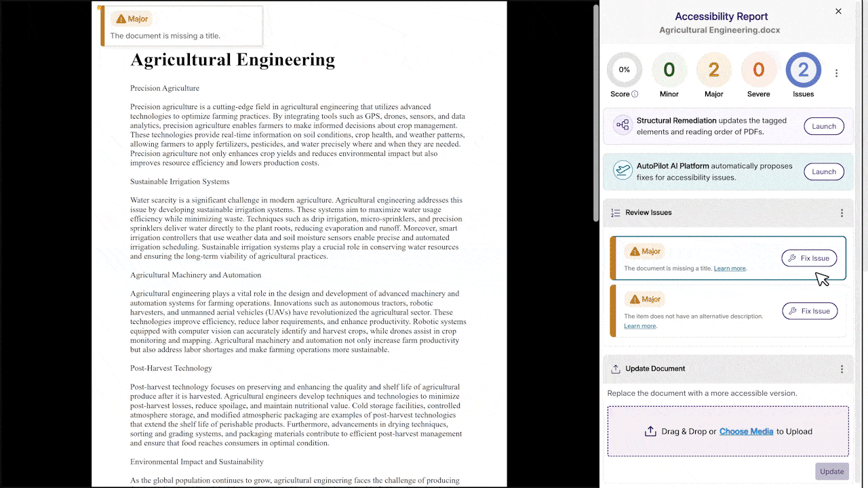Viewport: 868px width, 488px height.
Task: Click the document's vertical scrollbar
Action: [595, 136]
